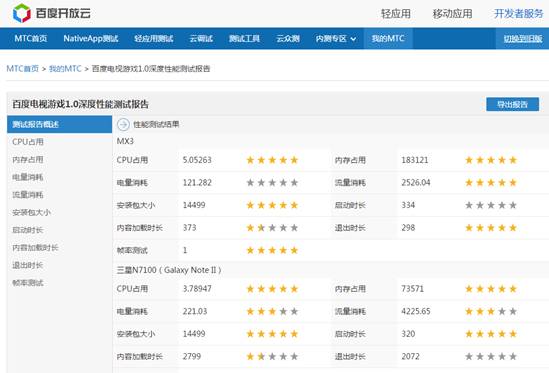This screenshot has width=549, height=373.
Task: Click the 切换到旧版 button
Action: (x=523, y=39)
